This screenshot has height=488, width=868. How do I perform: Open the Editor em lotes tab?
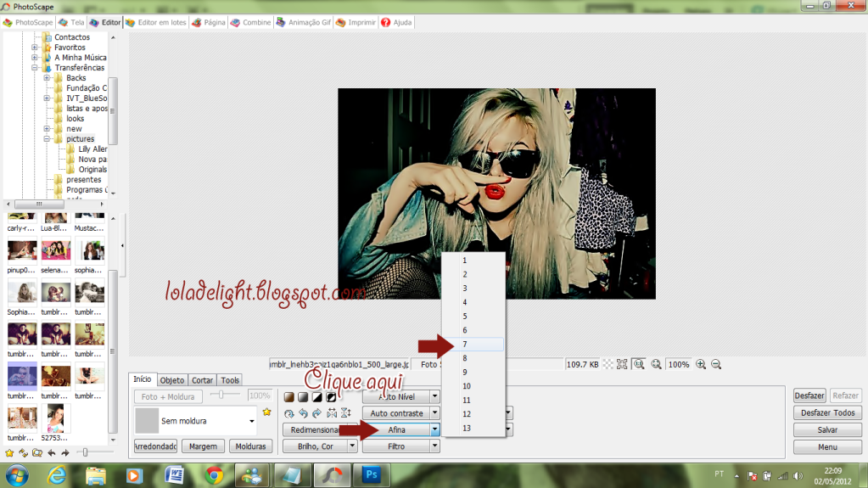point(155,22)
